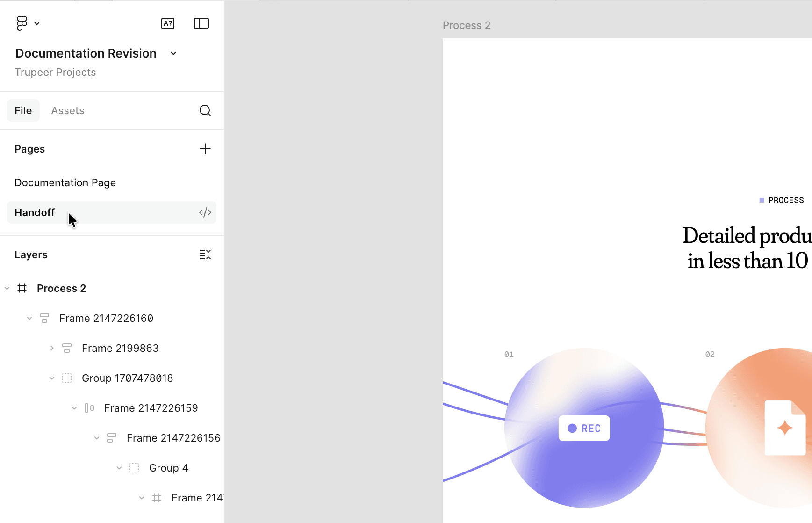Switch to the Assets tab
The width and height of the screenshot is (812, 523).
68,110
